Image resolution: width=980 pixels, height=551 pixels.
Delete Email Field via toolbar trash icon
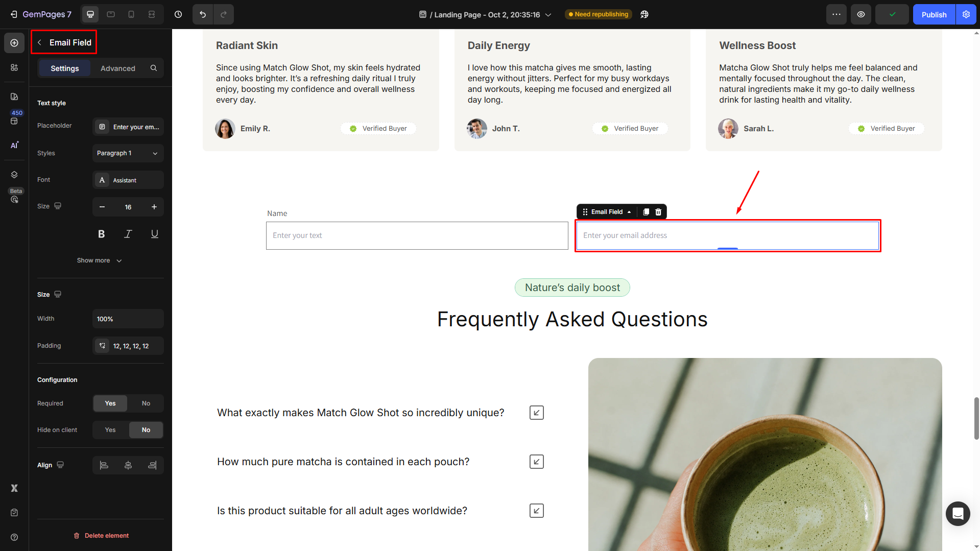click(x=658, y=212)
